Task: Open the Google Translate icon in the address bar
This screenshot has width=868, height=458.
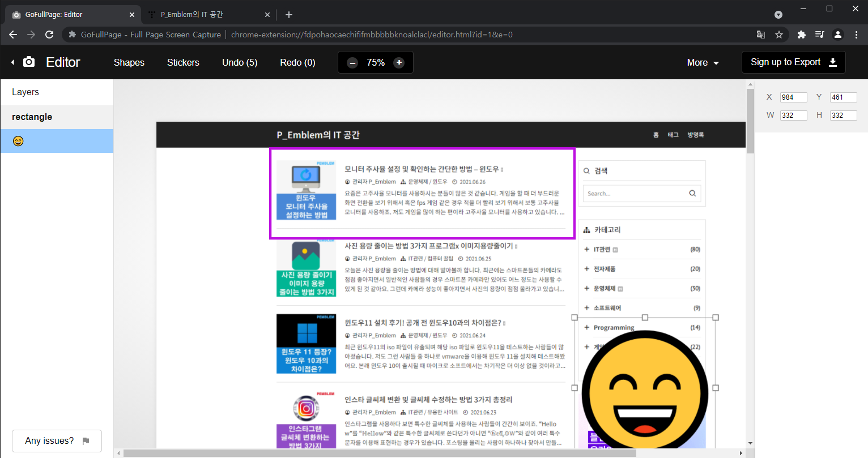Action: pyautogui.click(x=760, y=34)
